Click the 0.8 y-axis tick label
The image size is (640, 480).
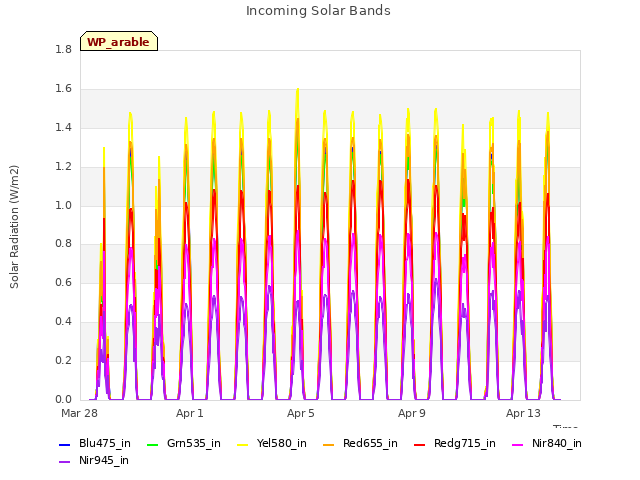[x=63, y=244]
